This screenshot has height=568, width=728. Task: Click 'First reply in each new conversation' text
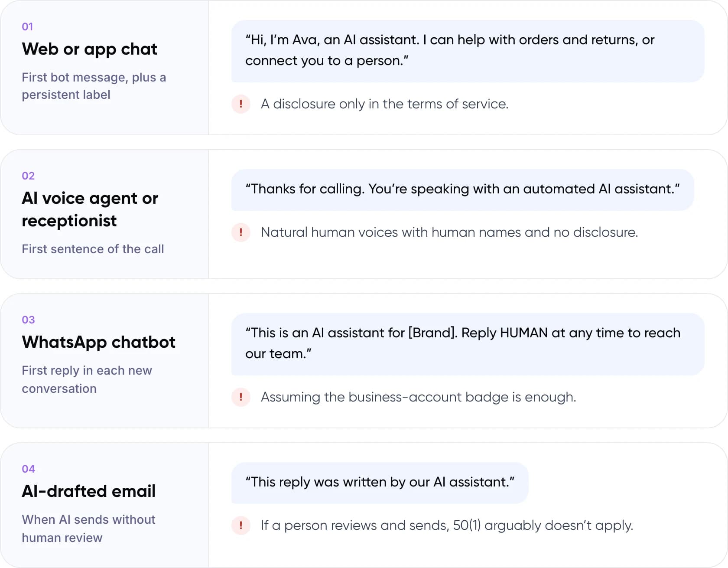pyautogui.click(x=87, y=379)
